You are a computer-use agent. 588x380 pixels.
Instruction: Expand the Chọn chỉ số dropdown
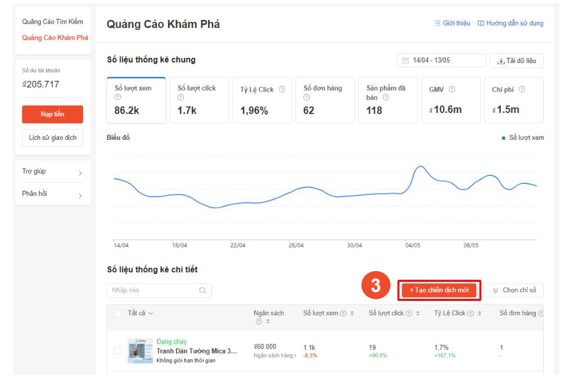(x=514, y=291)
